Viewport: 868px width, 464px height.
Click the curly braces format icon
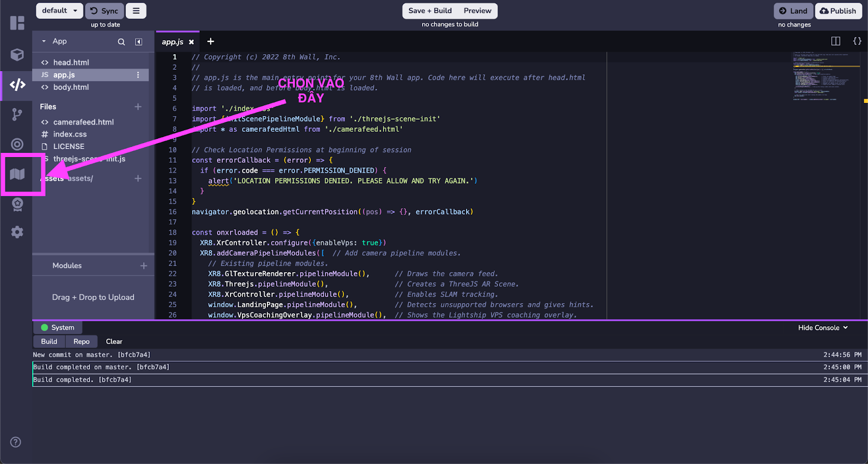857,41
